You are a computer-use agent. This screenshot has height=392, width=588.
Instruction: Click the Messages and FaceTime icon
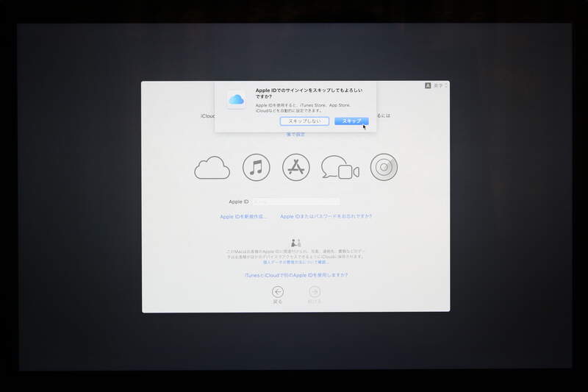pyautogui.click(x=340, y=167)
